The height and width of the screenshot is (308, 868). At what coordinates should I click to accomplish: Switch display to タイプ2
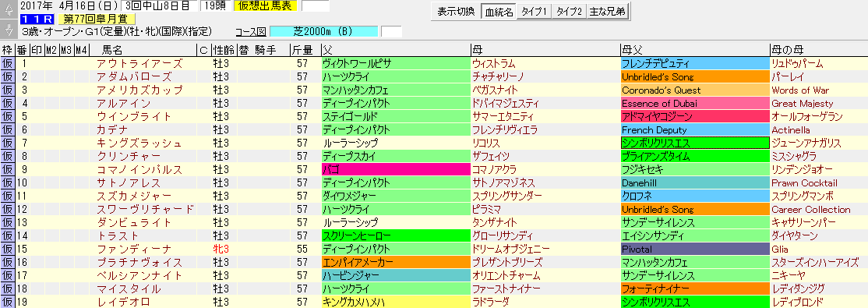click(x=570, y=12)
